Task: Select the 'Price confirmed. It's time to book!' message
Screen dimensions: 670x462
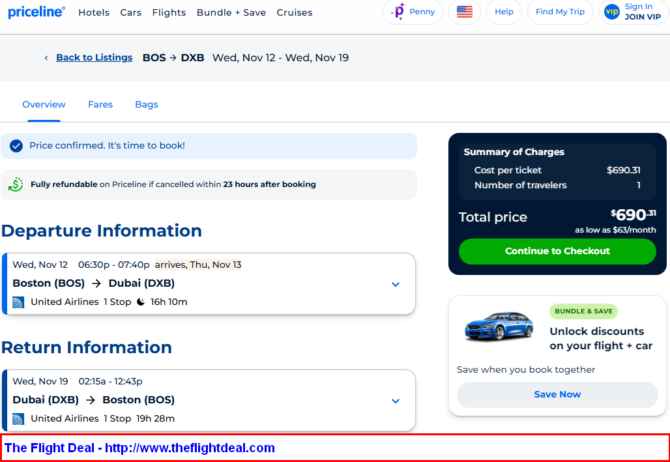Action: pyautogui.click(x=107, y=146)
